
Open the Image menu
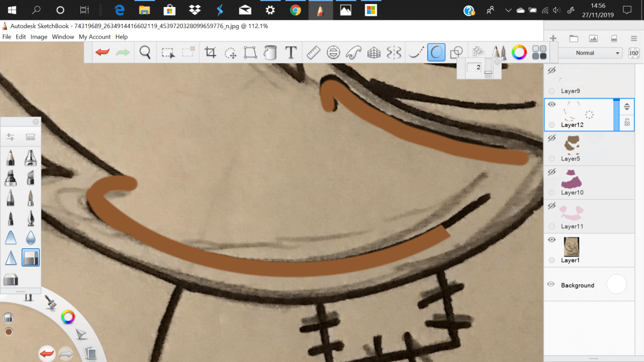39,36
